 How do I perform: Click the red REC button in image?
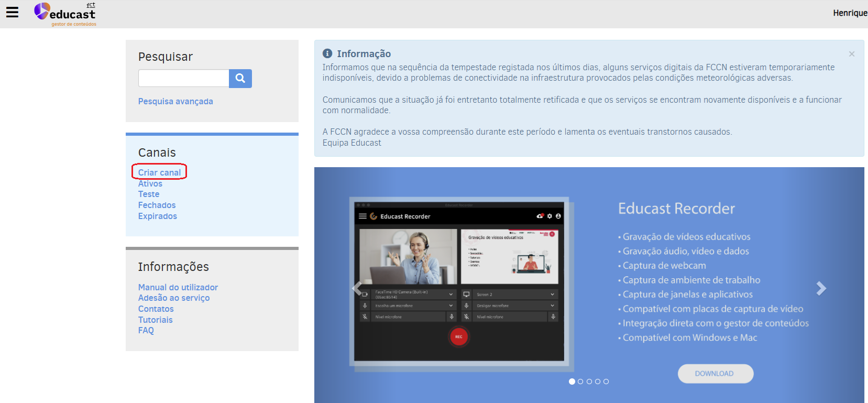tap(458, 336)
